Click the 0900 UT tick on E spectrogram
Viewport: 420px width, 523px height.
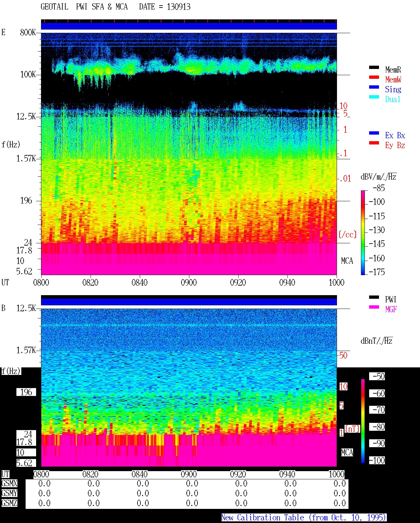189,282
